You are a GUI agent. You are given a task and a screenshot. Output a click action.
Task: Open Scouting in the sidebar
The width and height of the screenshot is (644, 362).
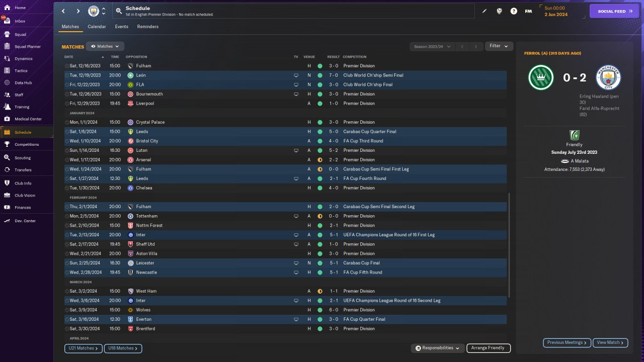pos(26,158)
